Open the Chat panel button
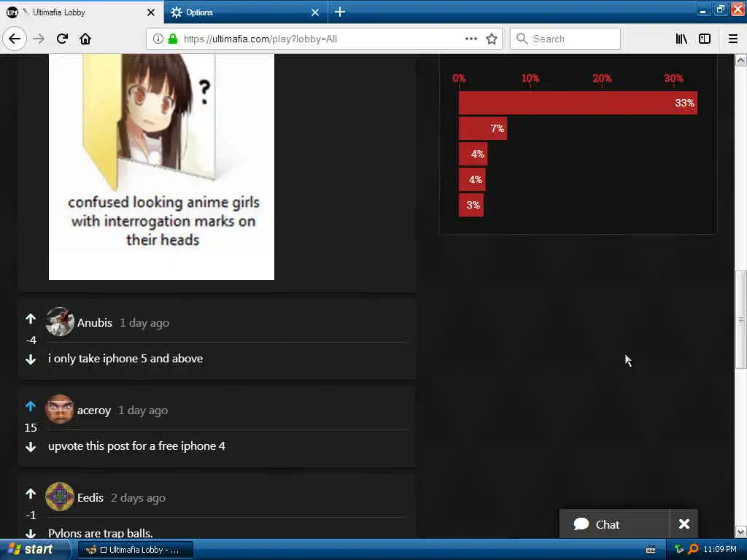The image size is (747, 560). coord(614,524)
